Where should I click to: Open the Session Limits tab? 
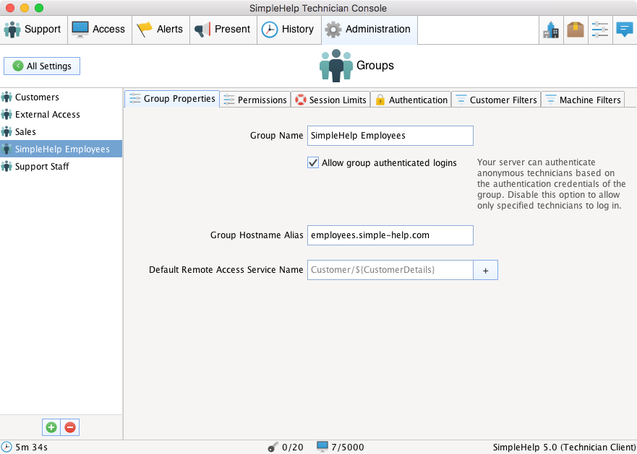(331, 99)
